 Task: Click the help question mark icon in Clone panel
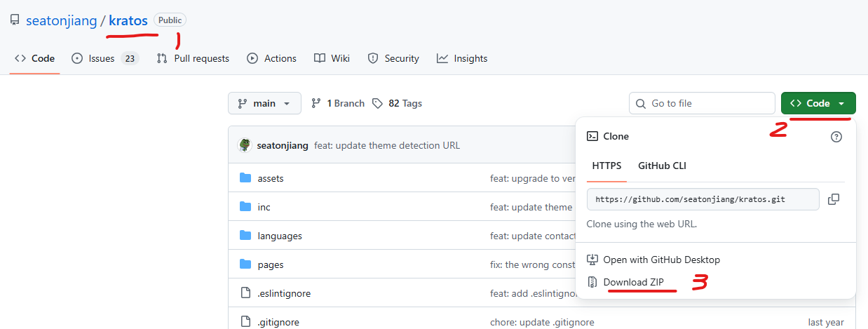(x=836, y=137)
